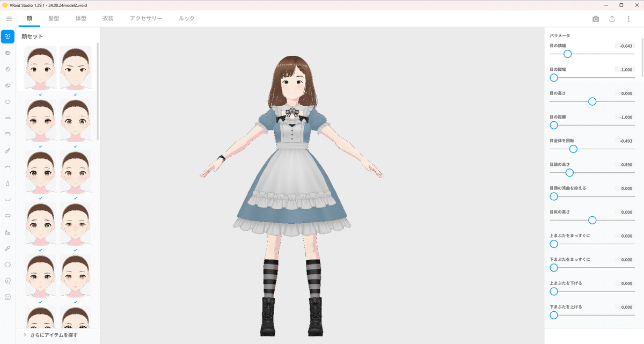Select the top-right face set thumbnail
Image resolution: width=644 pixels, height=344 pixels.
[75, 68]
